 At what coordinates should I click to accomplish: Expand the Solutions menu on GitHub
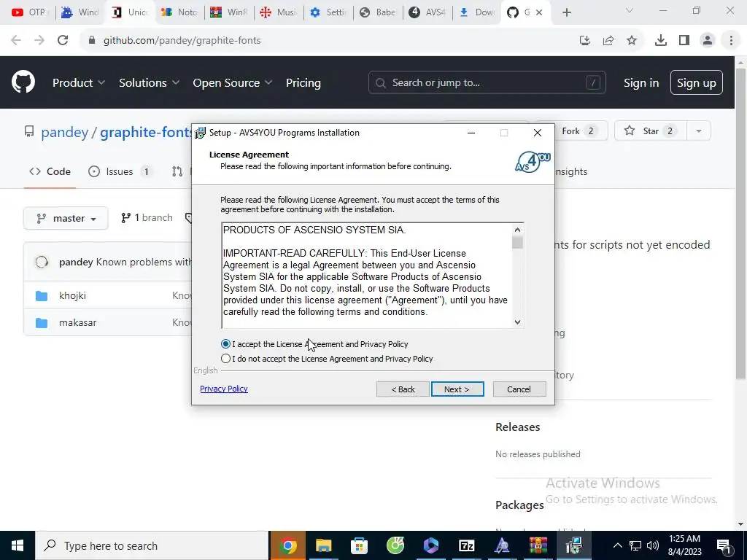pyautogui.click(x=149, y=82)
